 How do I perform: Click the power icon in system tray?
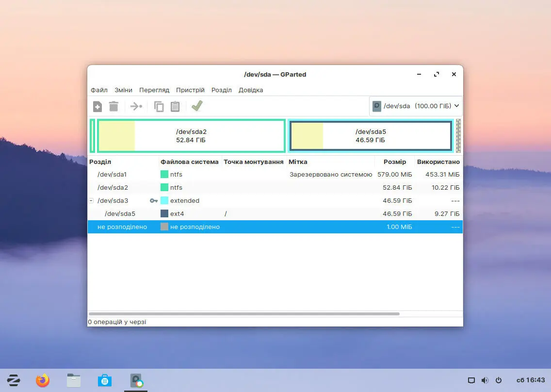click(498, 380)
